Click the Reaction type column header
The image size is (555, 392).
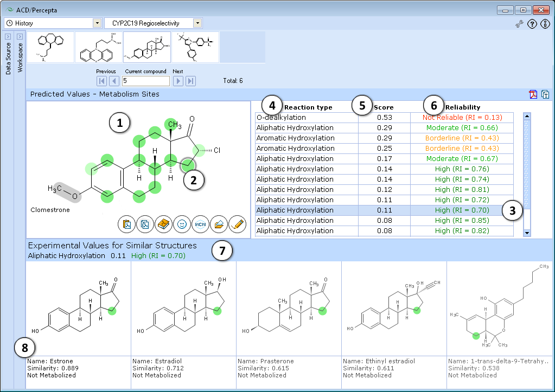(x=308, y=107)
